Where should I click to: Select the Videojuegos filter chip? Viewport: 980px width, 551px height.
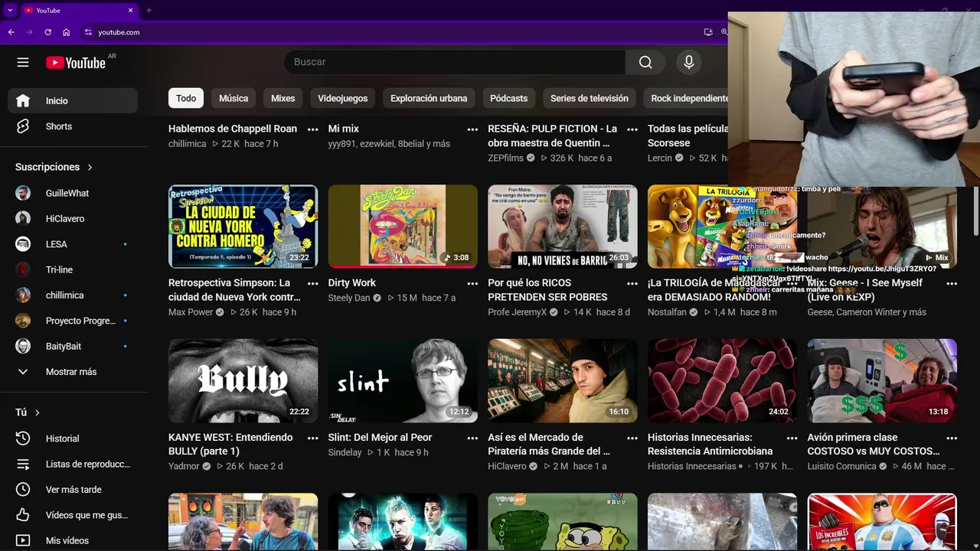point(343,98)
